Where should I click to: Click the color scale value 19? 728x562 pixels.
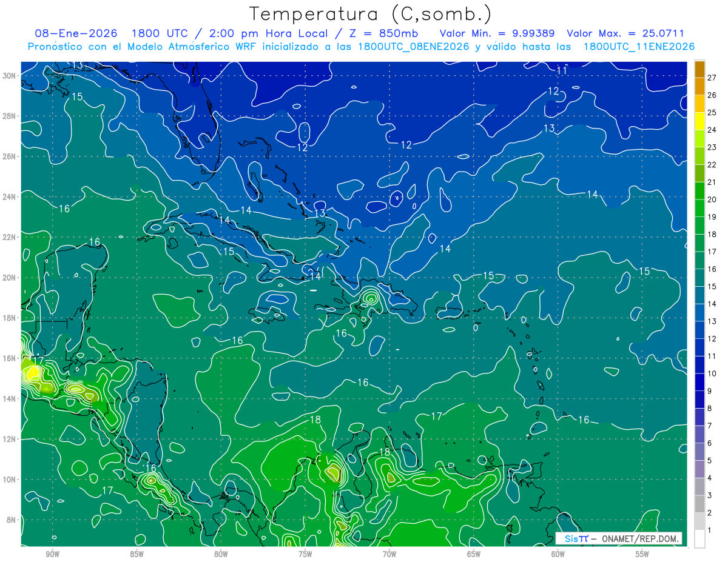click(712, 217)
